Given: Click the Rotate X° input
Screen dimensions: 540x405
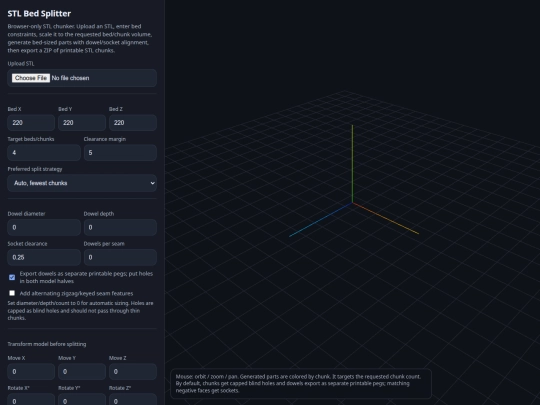Looking at the screenshot, I should (x=31, y=399).
